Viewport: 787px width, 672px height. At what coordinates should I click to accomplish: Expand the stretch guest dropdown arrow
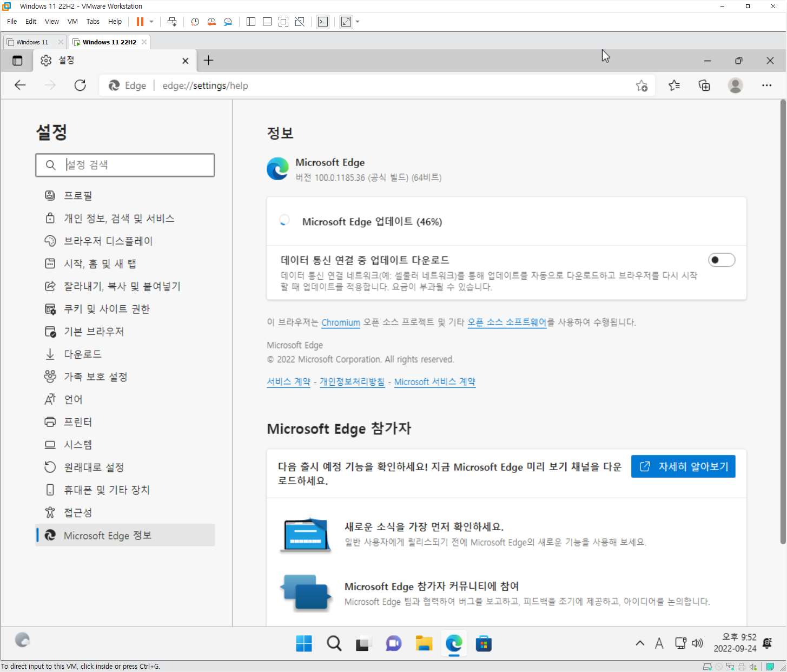click(x=358, y=22)
